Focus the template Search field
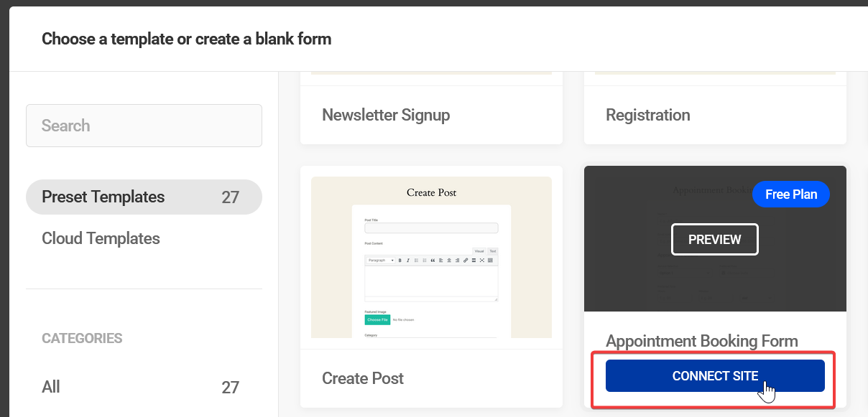The height and width of the screenshot is (417, 868). click(x=144, y=126)
